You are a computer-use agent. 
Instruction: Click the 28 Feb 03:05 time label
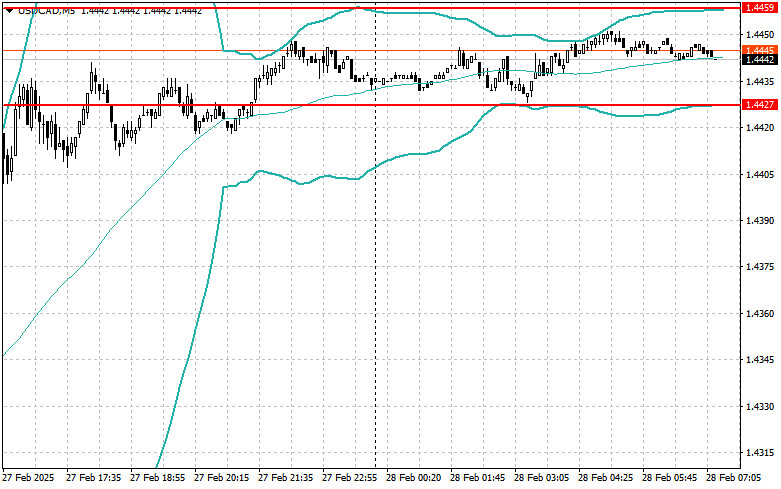click(541, 478)
